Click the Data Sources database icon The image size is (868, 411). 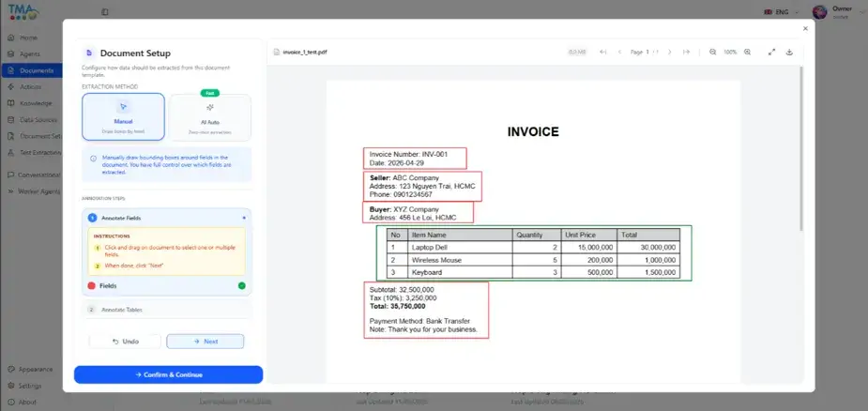pos(10,120)
